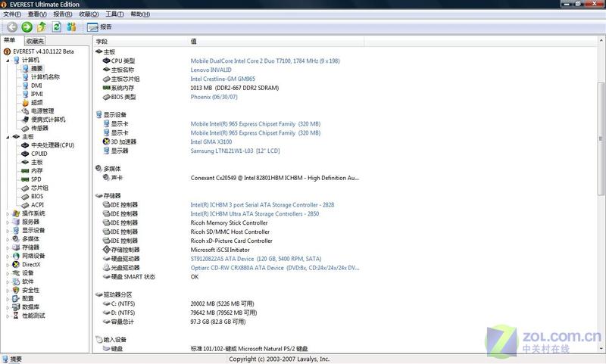Click the 数据库 database icon
Screen dimensions: 606x364
(x=16, y=307)
